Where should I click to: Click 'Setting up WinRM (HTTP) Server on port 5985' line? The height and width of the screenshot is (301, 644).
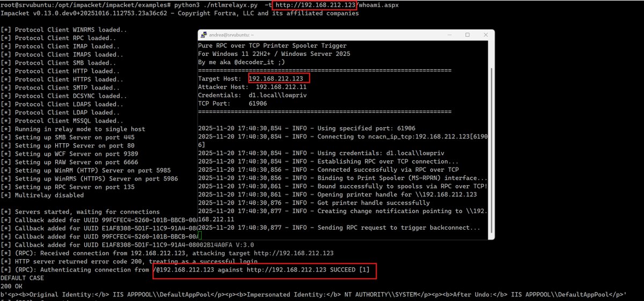click(85, 171)
